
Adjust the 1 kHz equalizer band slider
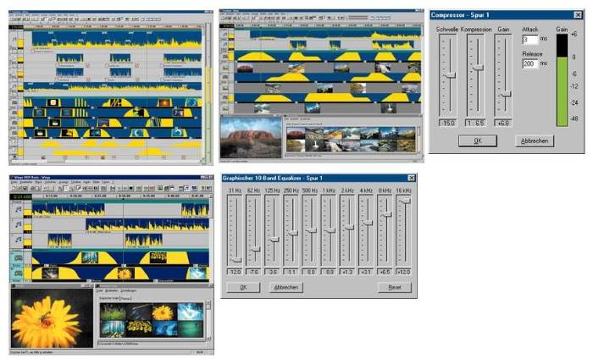(330, 230)
